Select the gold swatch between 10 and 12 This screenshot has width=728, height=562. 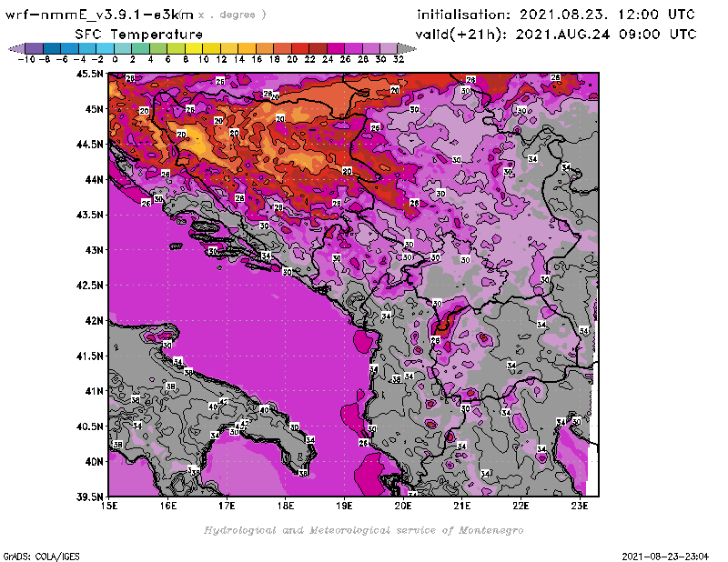211,48
